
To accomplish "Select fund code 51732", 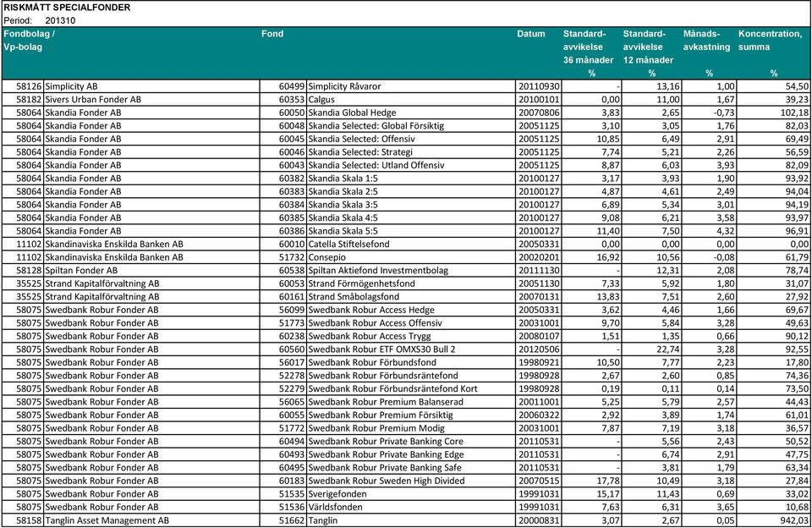I will pyautogui.click(x=292, y=257).
